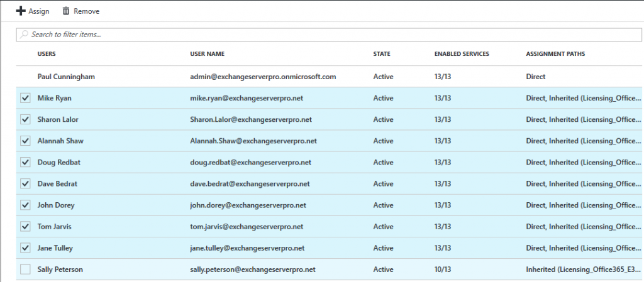This screenshot has height=282, width=644.
Task: Click doug.redbat@exchangeserverpro.net
Action: click(251, 162)
